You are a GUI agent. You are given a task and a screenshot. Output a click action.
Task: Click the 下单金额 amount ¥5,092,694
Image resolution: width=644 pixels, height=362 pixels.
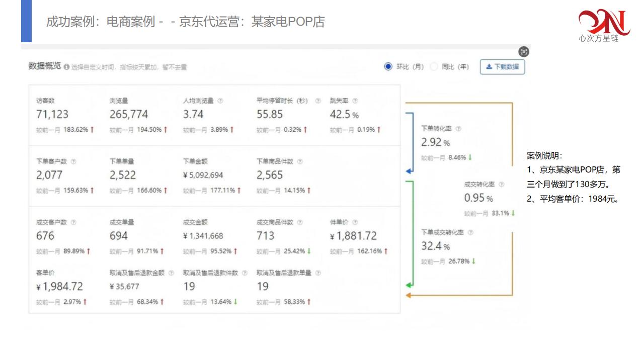click(x=203, y=175)
